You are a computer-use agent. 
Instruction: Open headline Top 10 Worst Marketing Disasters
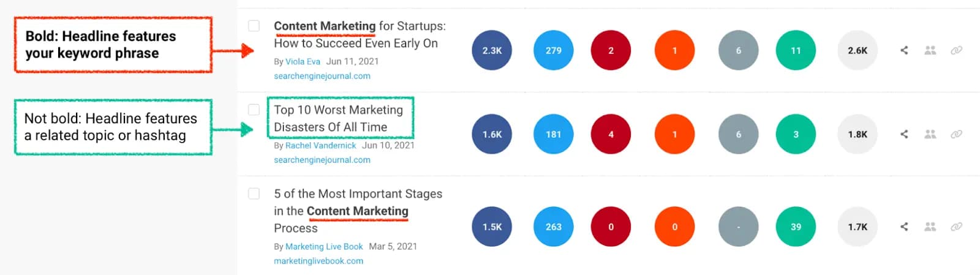coord(338,118)
